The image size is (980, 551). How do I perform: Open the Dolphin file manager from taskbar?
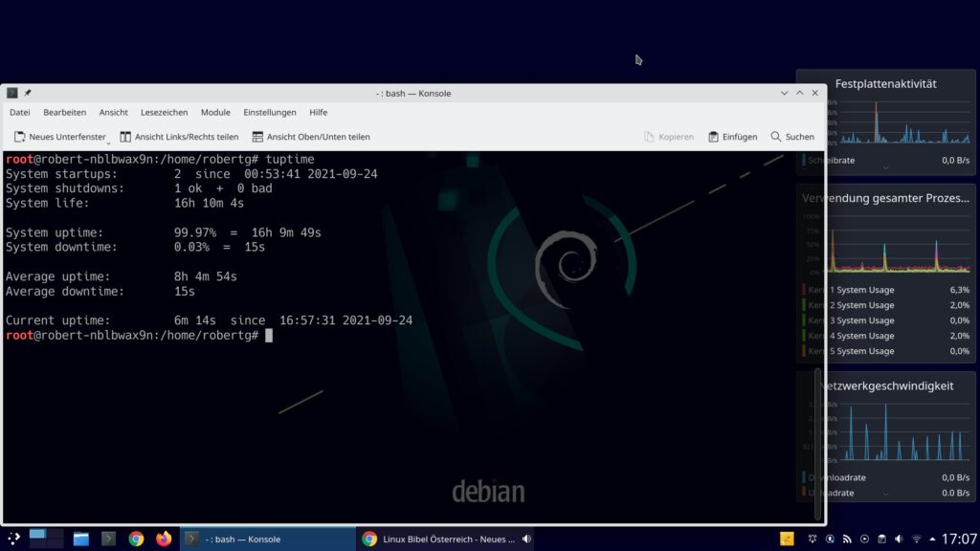pos(80,539)
